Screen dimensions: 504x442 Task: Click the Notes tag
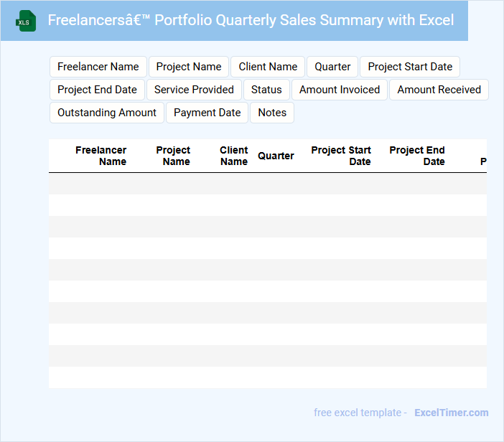click(x=272, y=113)
